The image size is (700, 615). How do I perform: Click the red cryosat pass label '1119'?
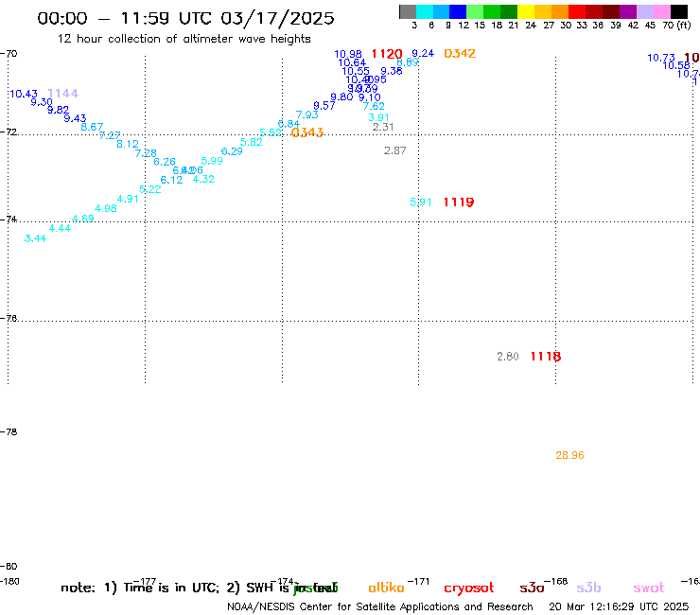(459, 202)
